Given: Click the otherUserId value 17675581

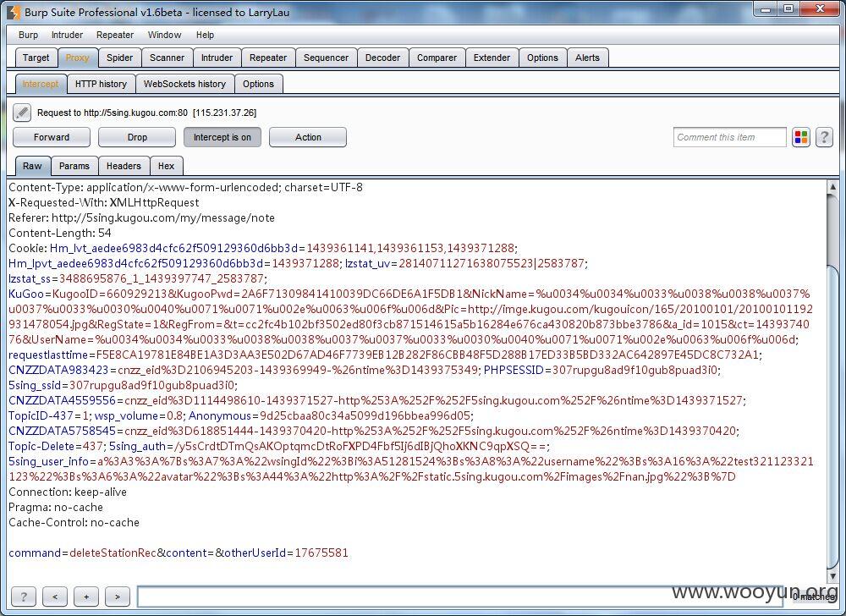Looking at the screenshot, I should [x=321, y=553].
